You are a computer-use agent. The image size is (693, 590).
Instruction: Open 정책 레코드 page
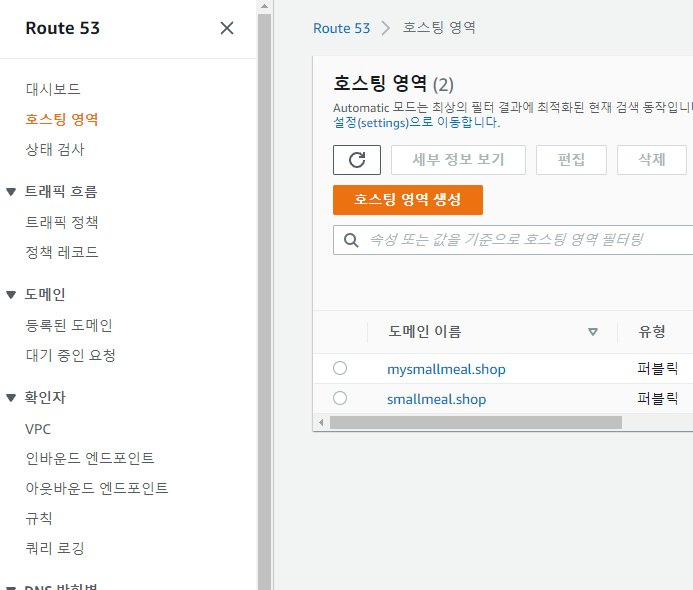click(x=62, y=252)
